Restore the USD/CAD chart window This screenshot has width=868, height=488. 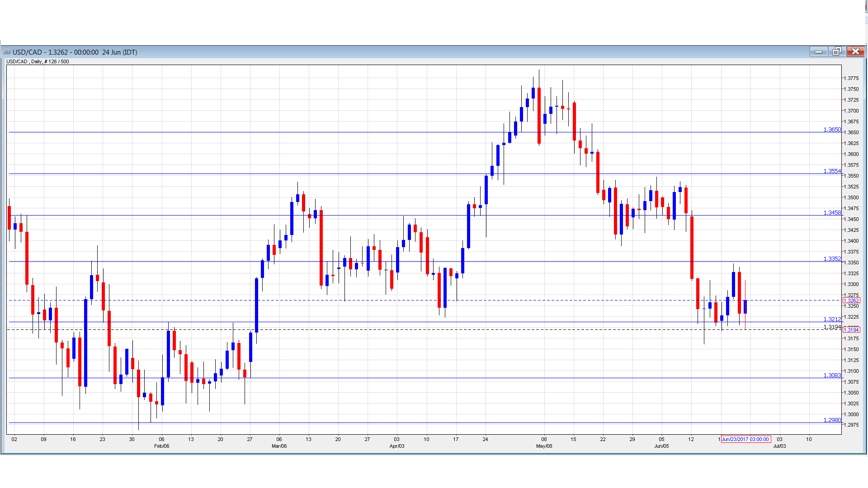tap(836, 52)
